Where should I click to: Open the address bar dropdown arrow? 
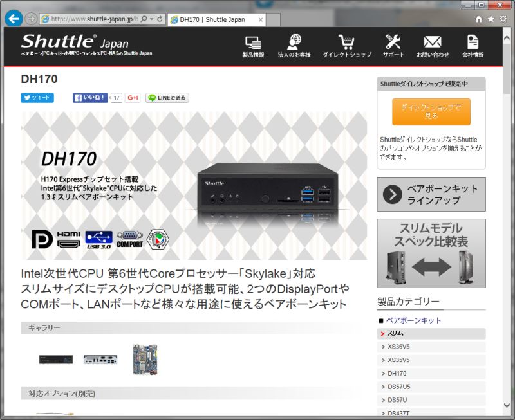[152, 19]
